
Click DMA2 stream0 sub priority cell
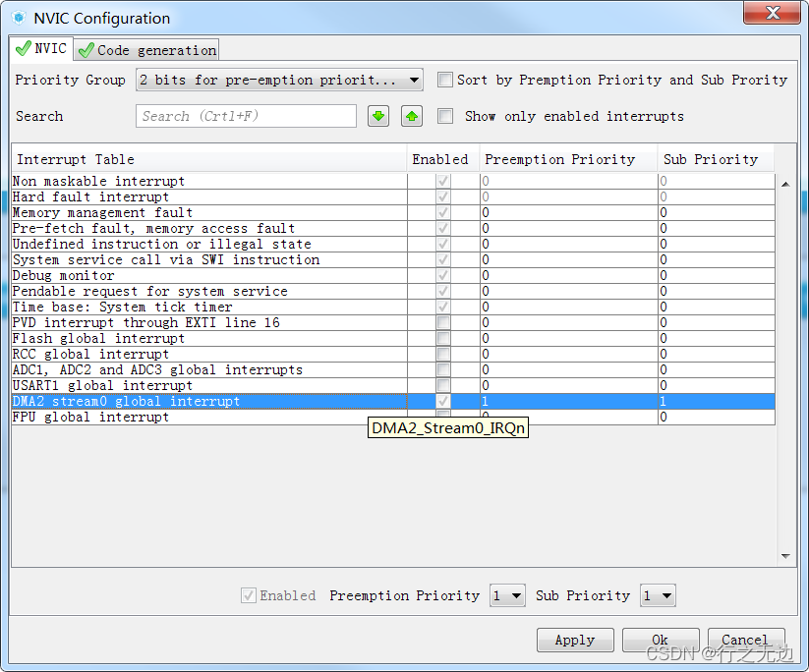[x=717, y=402]
